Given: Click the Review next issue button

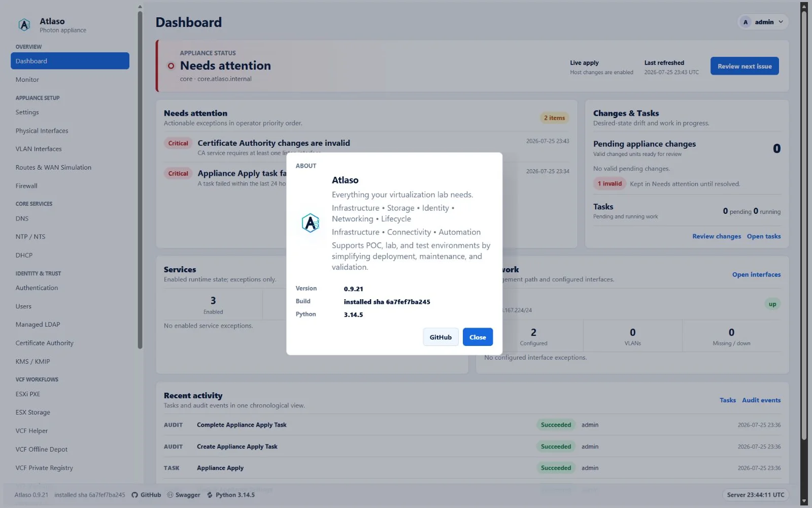Looking at the screenshot, I should tap(745, 66).
